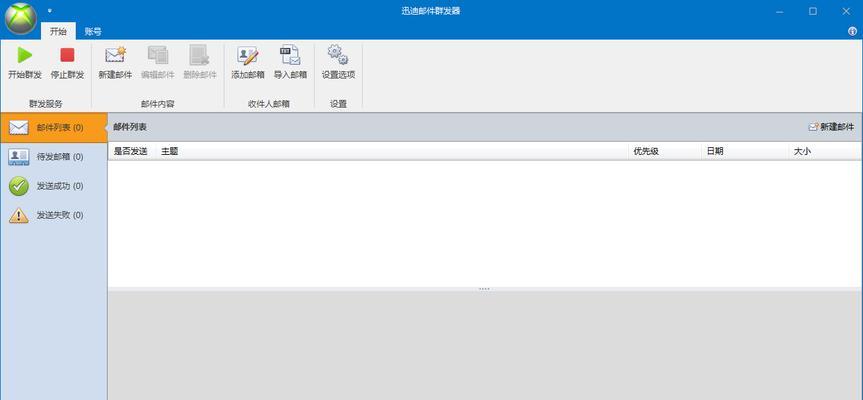Click the splitter grip dots below the list

[484, 289]
